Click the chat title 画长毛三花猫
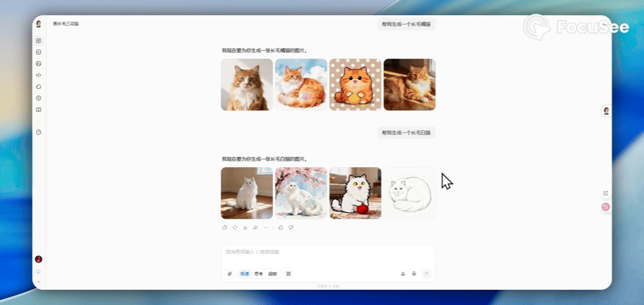Viewport: 644px width, 305px height. click(x=66, y=24)
